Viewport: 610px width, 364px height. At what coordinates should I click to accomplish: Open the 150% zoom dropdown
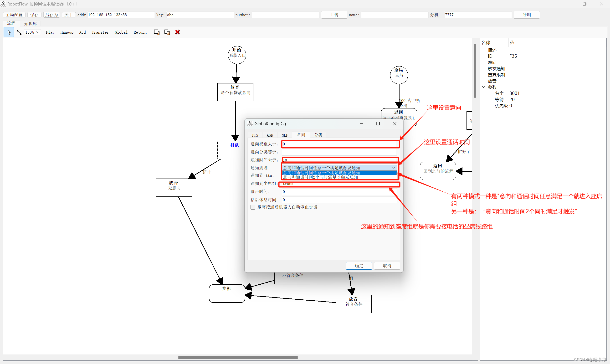pyautogui.click(x=38, y=32)
